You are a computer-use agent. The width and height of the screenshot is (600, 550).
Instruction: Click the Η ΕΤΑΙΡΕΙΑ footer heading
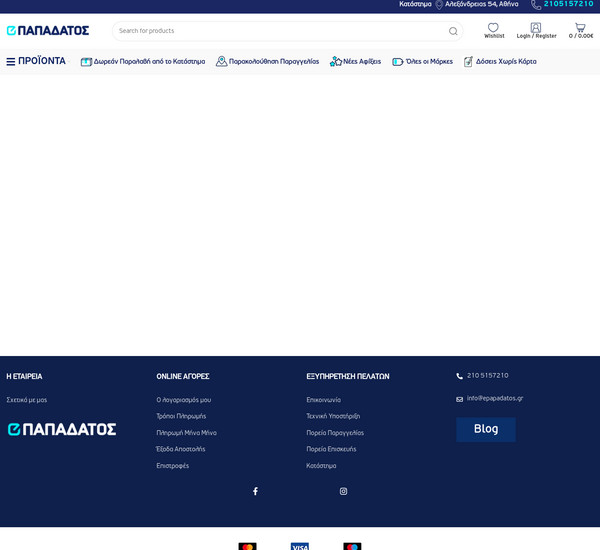(24, 377)
